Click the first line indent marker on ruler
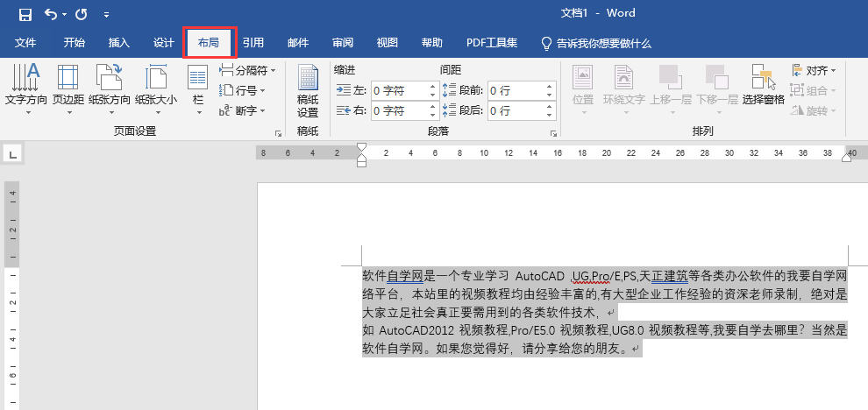This screenshot has height=410, width=868. [x=361, y=148]
